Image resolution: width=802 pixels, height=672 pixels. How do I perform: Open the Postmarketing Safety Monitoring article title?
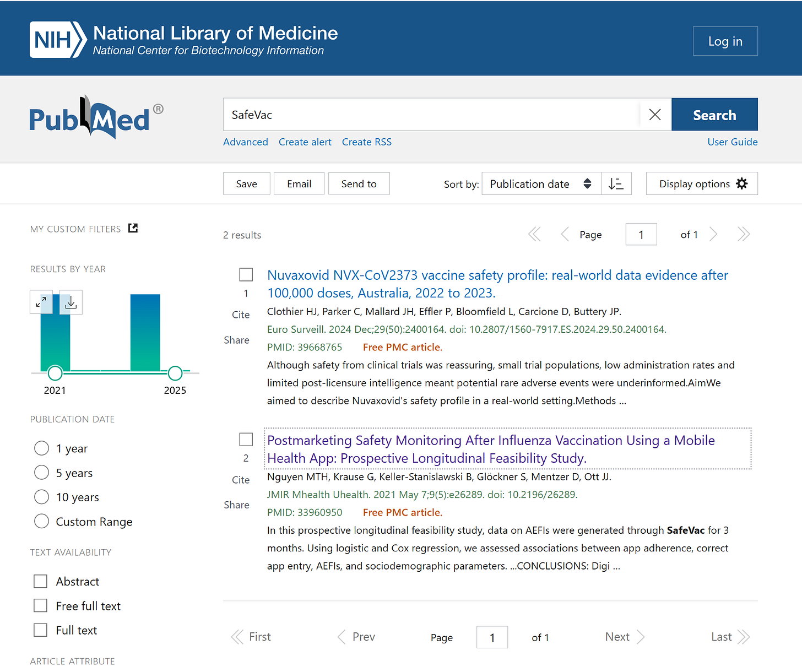point(491,449)
